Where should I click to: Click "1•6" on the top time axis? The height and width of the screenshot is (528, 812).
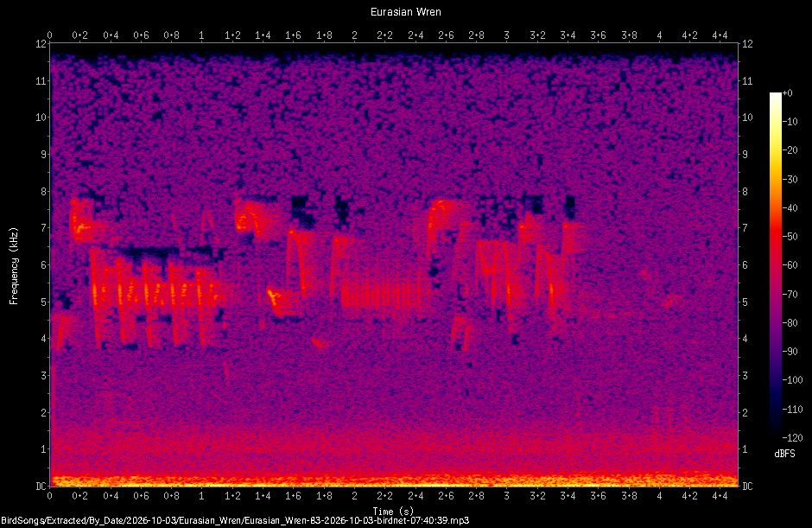click(x=293, y=35)
